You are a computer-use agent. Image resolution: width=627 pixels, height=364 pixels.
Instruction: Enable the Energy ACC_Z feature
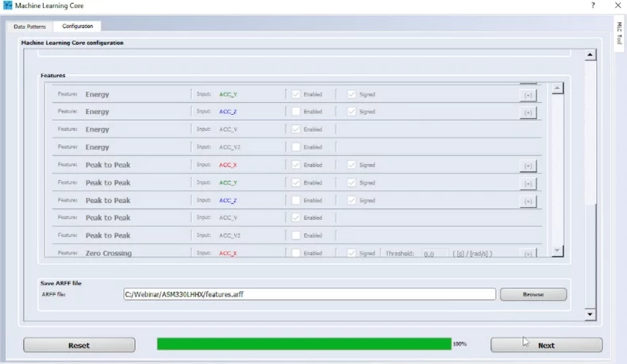(296, 112)
